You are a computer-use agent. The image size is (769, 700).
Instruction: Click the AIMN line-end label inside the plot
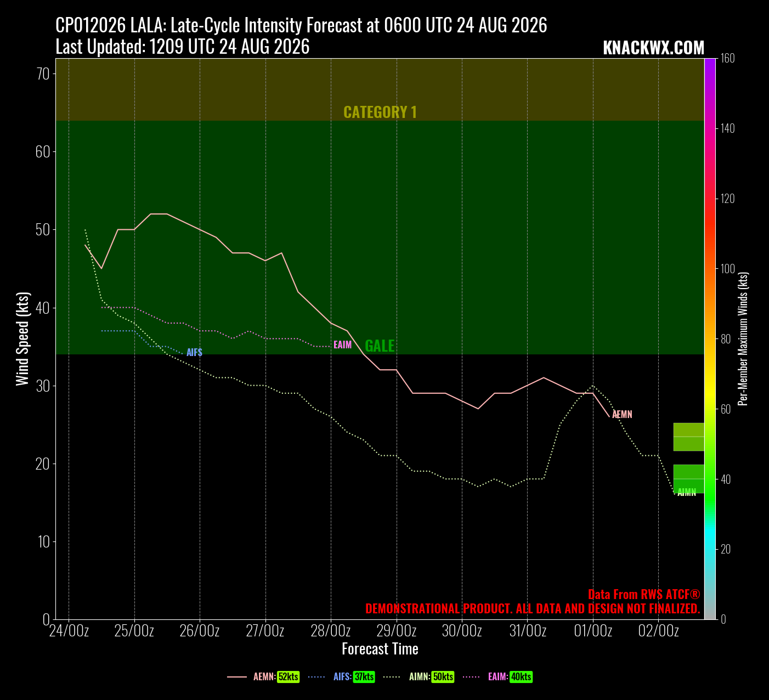click(687, 493)
